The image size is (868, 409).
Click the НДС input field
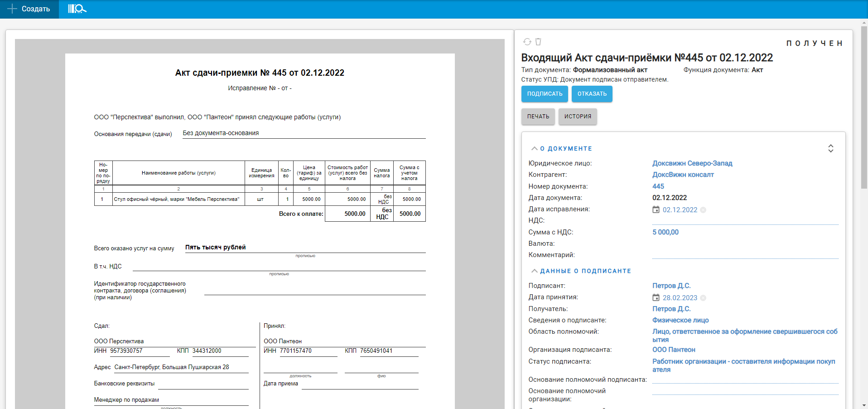coord(745,220)
